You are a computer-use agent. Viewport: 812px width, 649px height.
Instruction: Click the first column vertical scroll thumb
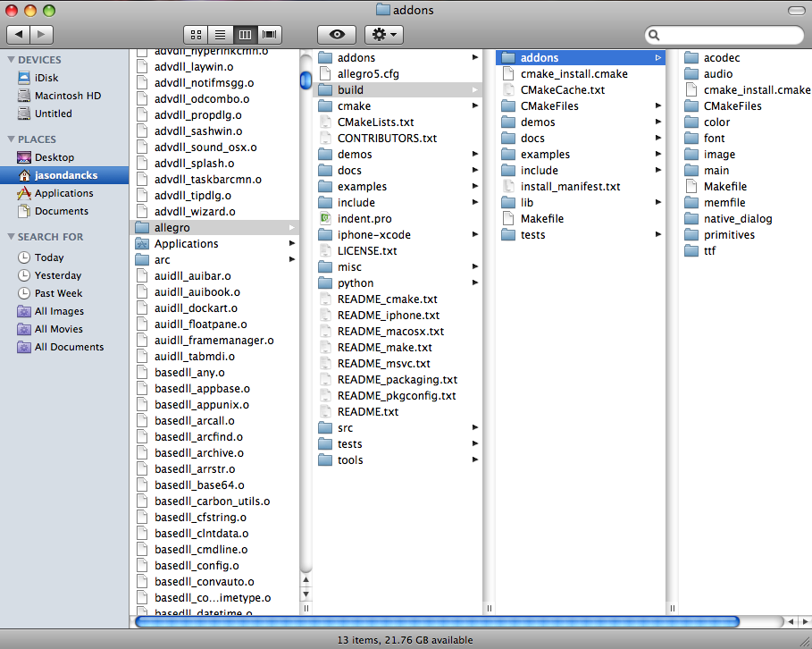pos(306,80)
